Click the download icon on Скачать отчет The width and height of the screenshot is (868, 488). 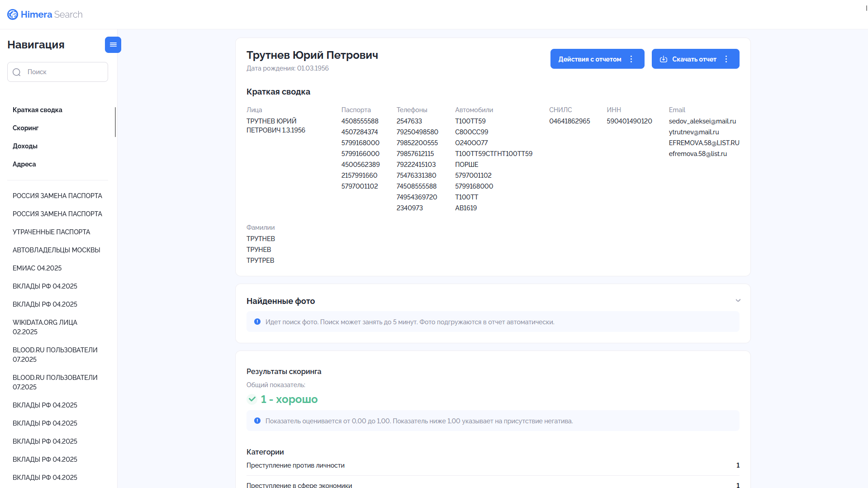point(664,59)
